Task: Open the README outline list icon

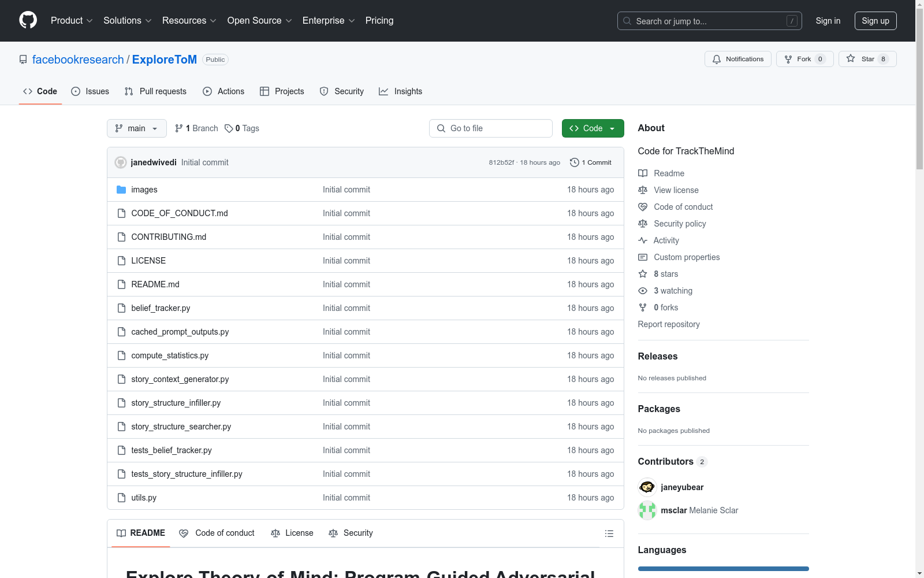Action: point(609,533)
